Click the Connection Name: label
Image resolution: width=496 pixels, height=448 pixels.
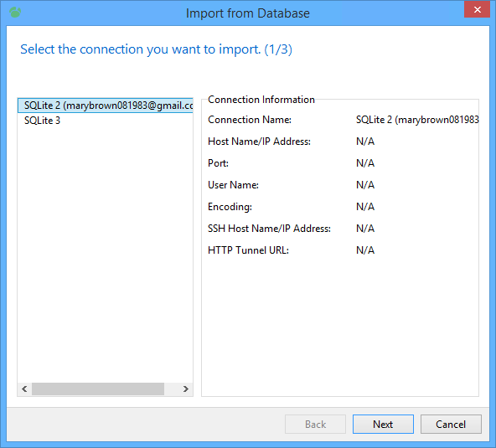(250, 120)
